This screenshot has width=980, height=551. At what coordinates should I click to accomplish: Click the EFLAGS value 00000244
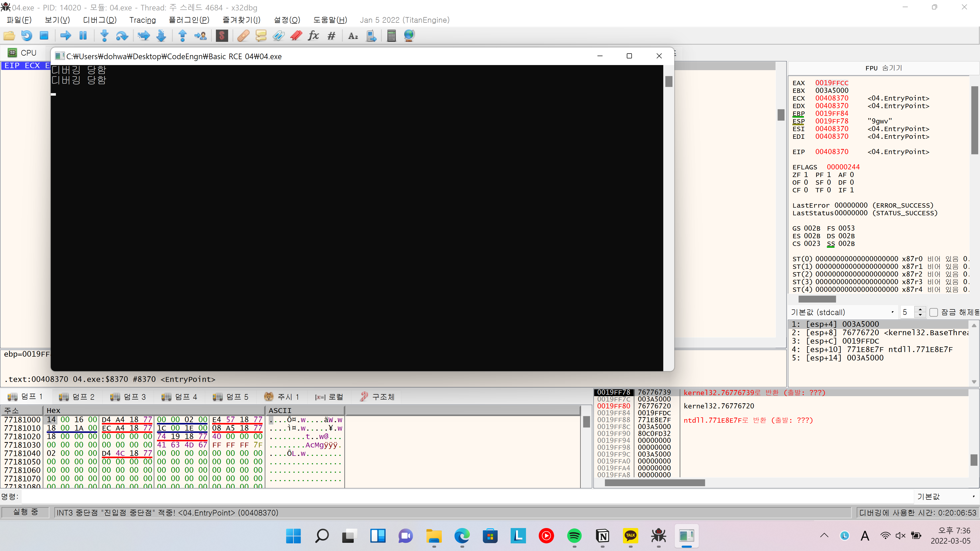click(843, 167)
